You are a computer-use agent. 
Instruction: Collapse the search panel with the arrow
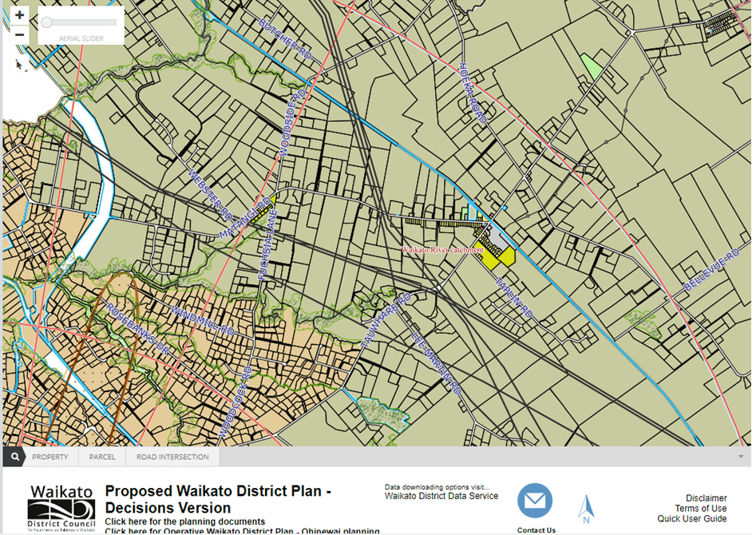(x=738, y=458)
